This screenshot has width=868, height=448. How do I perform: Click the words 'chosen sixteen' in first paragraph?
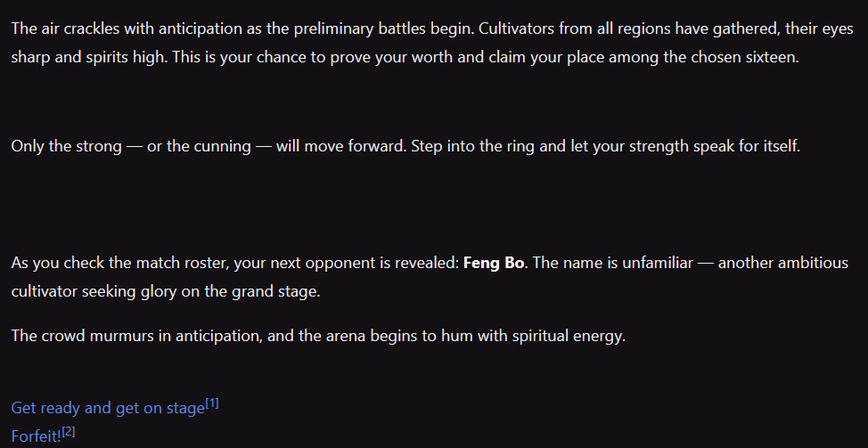pyautogui.click(x=744, y=57)
